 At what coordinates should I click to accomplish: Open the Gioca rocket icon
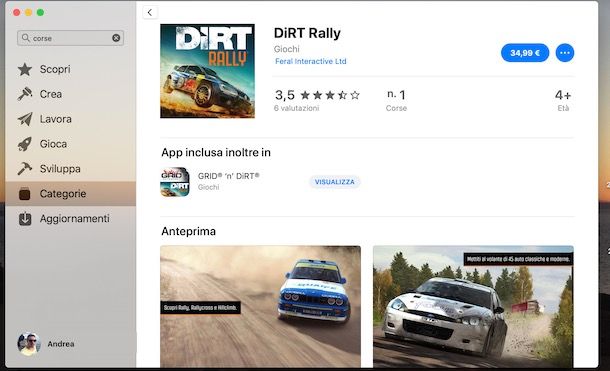[25, 144]
